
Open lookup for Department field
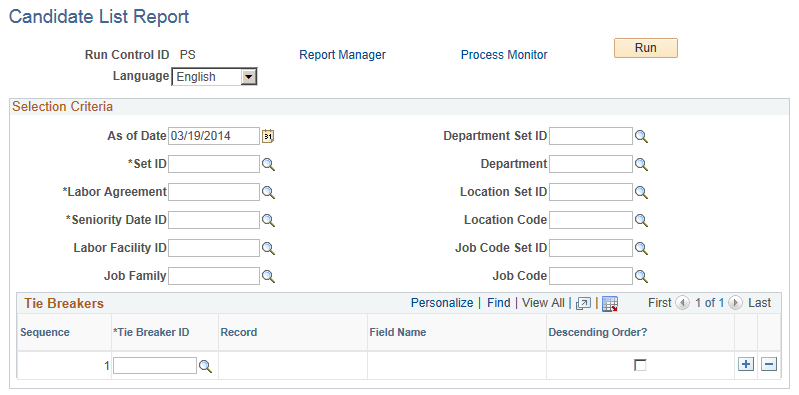(641, 164)
